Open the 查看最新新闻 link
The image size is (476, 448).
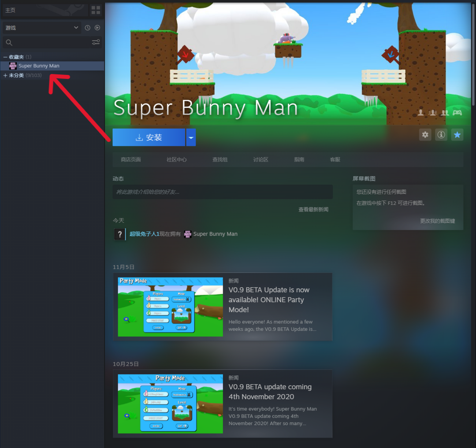[x=313, y=210]
